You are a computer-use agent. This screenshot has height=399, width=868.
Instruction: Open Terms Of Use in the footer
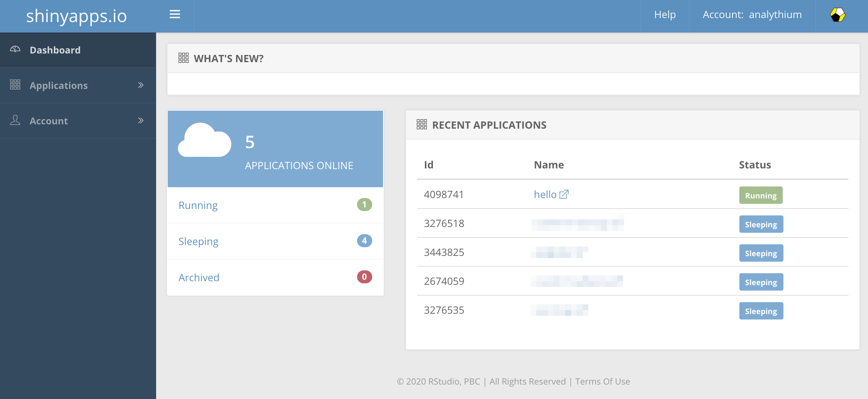pyautogui.click(x=602, y=381)
